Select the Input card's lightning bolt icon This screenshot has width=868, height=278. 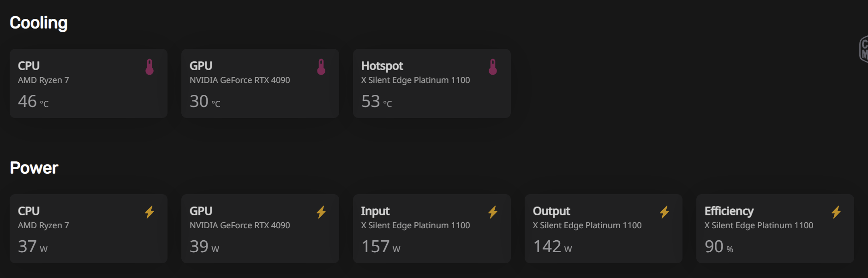(x=493, y=212)
